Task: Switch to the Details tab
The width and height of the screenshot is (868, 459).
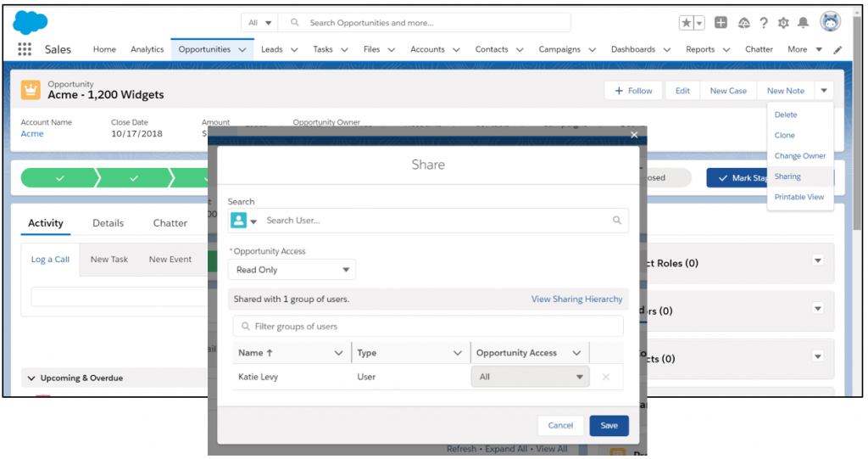Action: click(x=108, y=223)
